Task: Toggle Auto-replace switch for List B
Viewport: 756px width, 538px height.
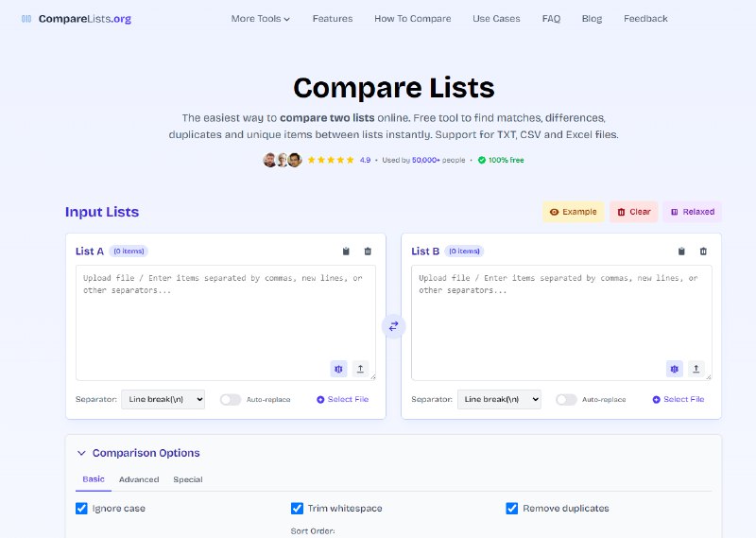Action: click(x=566, y=400)
